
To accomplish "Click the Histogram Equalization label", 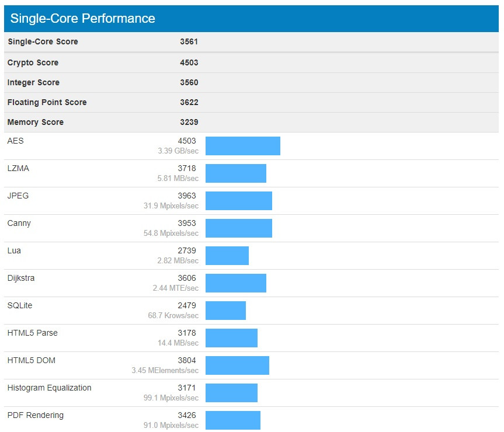I will pyautogui.click(x=49, y=388).
